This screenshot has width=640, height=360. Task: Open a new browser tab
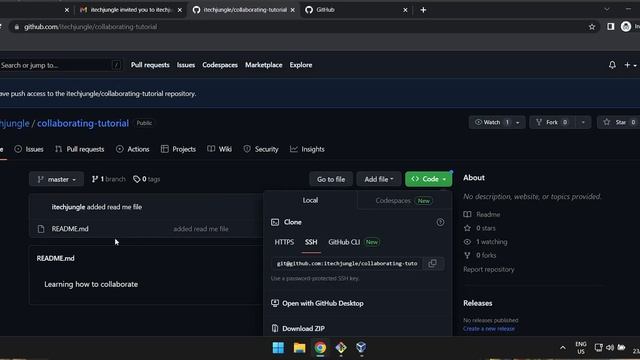(x=423, y=10)
